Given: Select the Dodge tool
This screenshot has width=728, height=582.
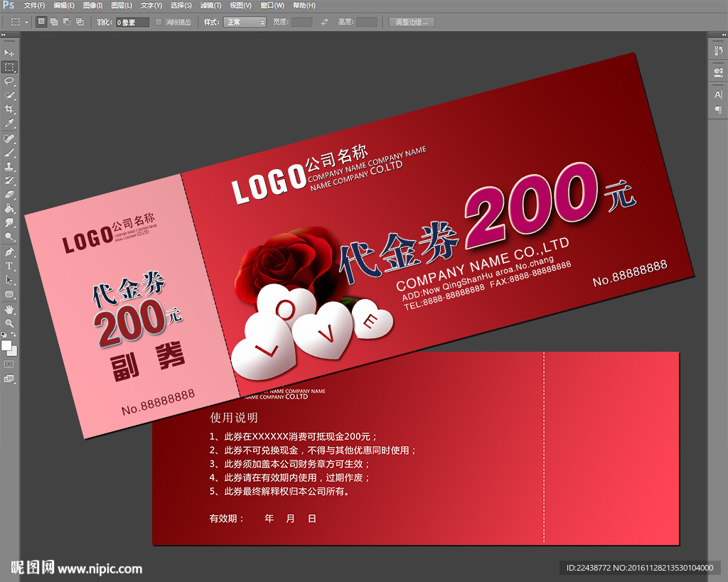Looking at the screenshot, I should tap(9, 237).
